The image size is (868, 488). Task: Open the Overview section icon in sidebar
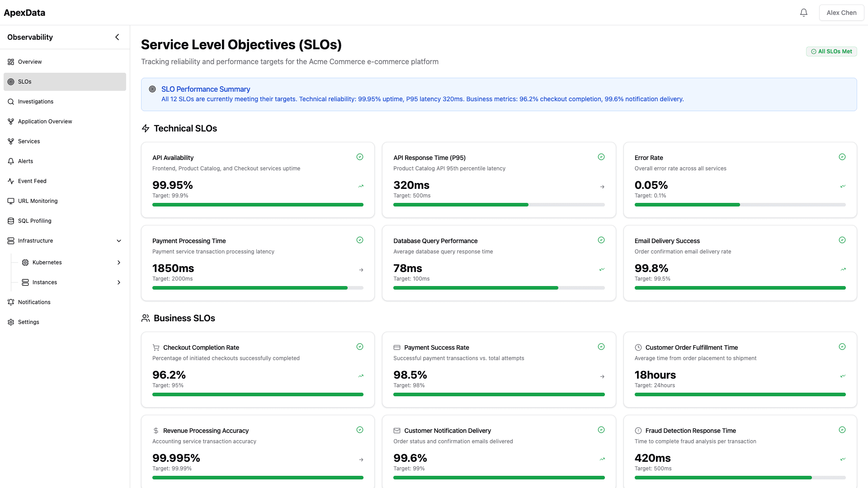click(x=11, y=61)
